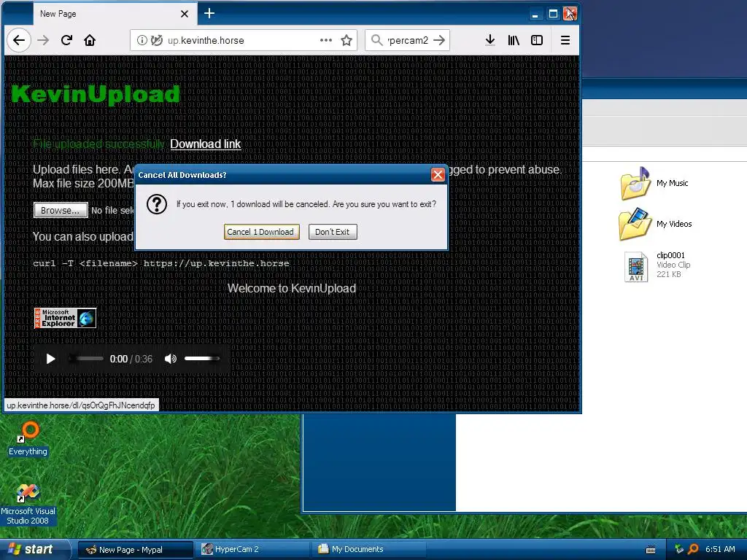Click the search box text
747x560 pixels.
(x=408, y=40)
